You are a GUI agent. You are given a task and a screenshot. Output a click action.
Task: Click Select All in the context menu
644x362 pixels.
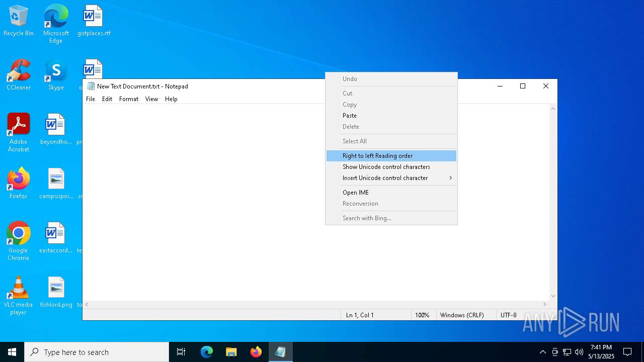point(391,141)
